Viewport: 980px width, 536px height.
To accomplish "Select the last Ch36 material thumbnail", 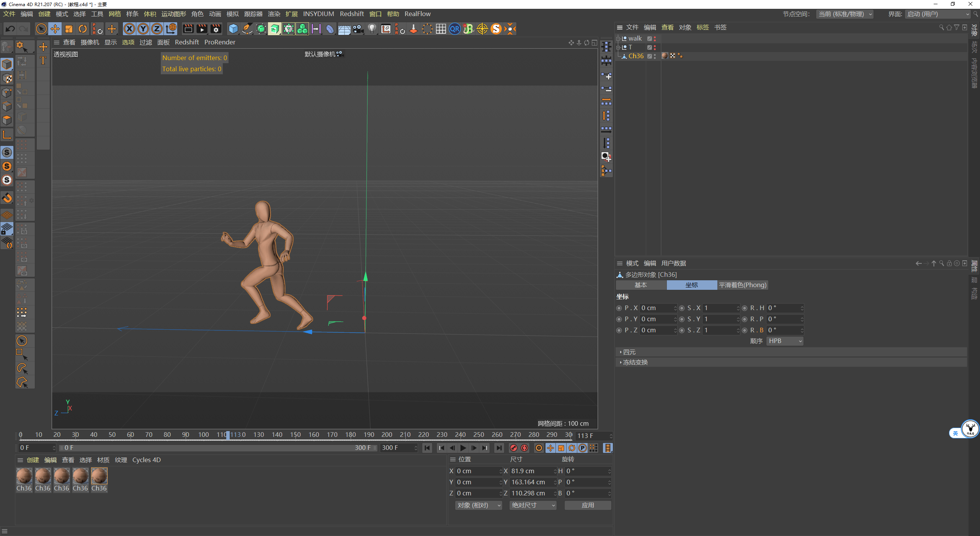I will (99, 477).
